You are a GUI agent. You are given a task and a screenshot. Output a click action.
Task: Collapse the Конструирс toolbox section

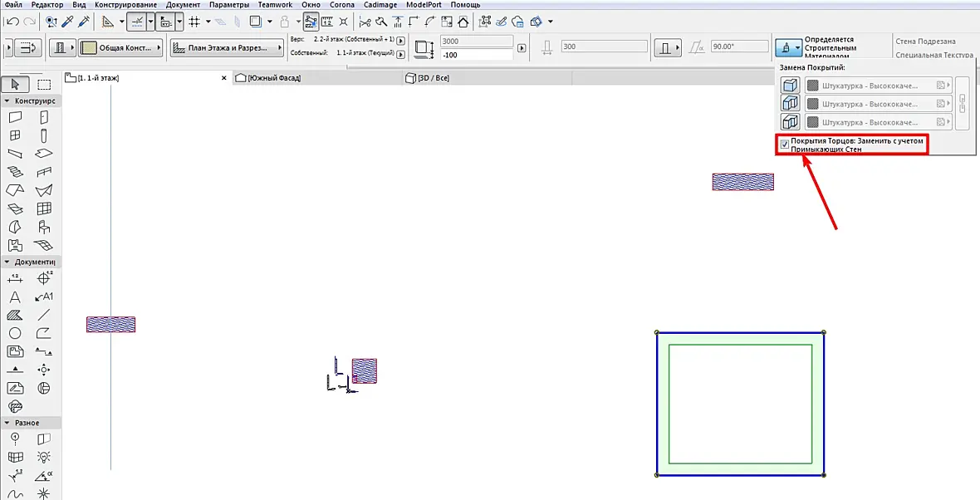click(x=7, y=100)
